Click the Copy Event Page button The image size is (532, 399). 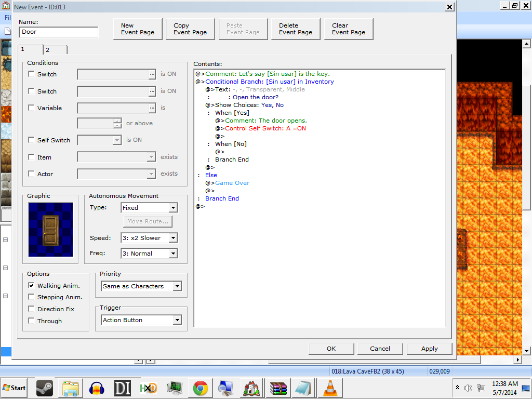click(x=190, y=29)
